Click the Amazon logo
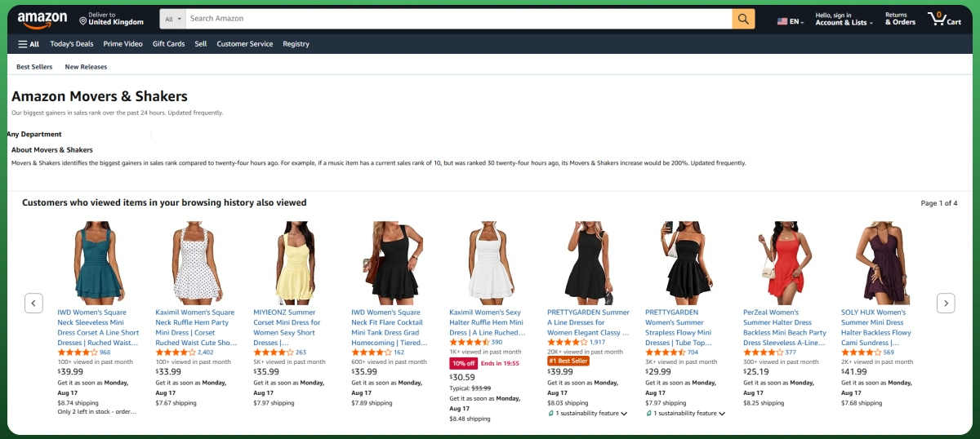Screen dimensions: 980x439 point(42,19)
